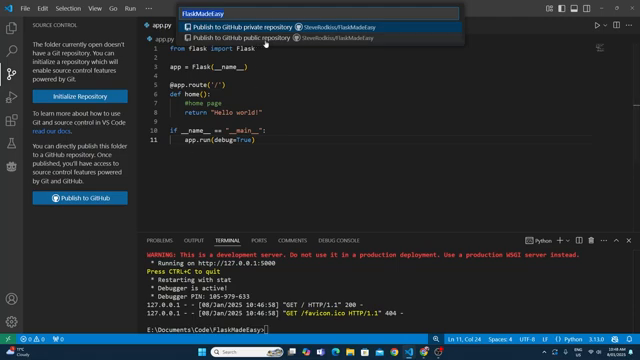Open the Search view in activity bar
The height and width of the screenshot is (360, 640).
[11, 51]
